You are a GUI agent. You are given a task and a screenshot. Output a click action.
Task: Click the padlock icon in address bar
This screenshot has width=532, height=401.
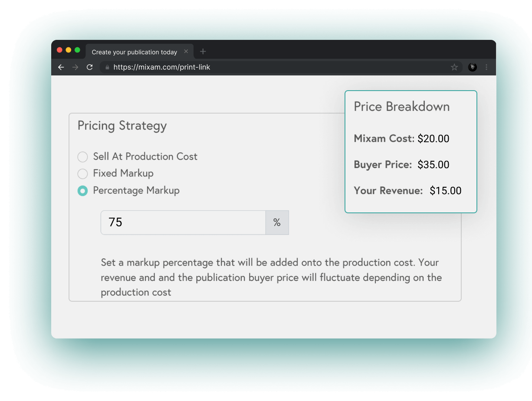tap(107, 67)
